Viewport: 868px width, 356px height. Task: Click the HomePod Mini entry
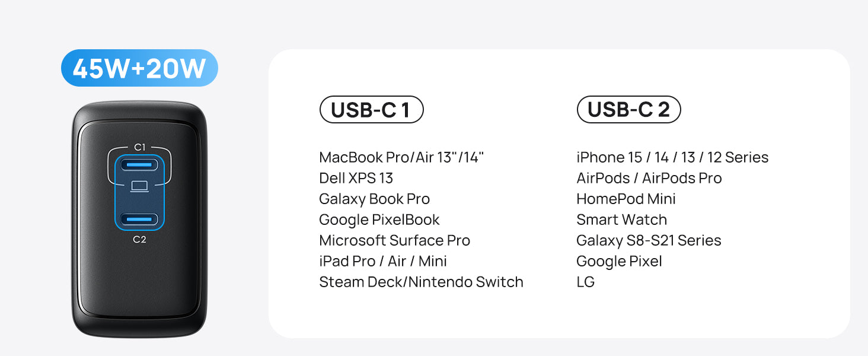[626, 199]
